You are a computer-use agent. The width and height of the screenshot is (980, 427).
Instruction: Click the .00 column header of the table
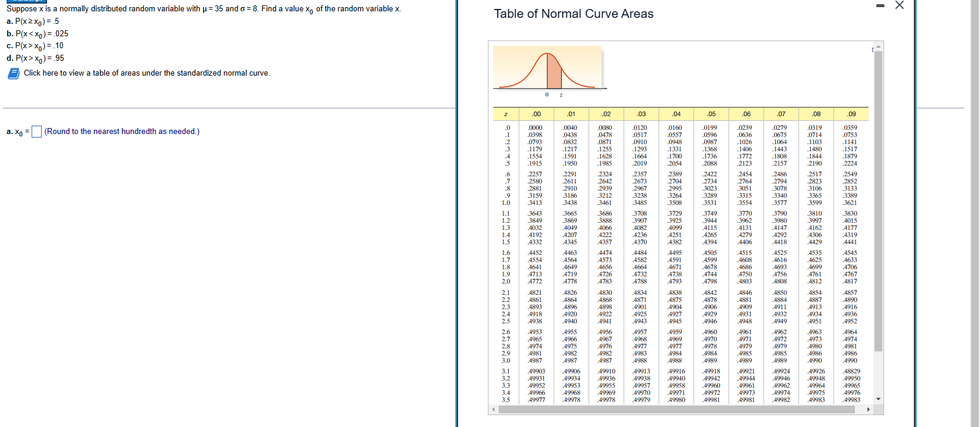click(x=536, y=114)
